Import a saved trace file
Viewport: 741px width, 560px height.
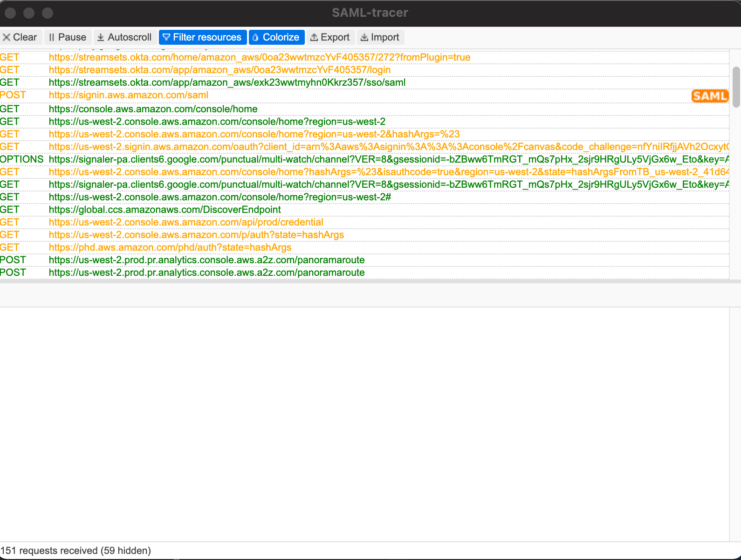pyautogui.click(x=380, y=37)
